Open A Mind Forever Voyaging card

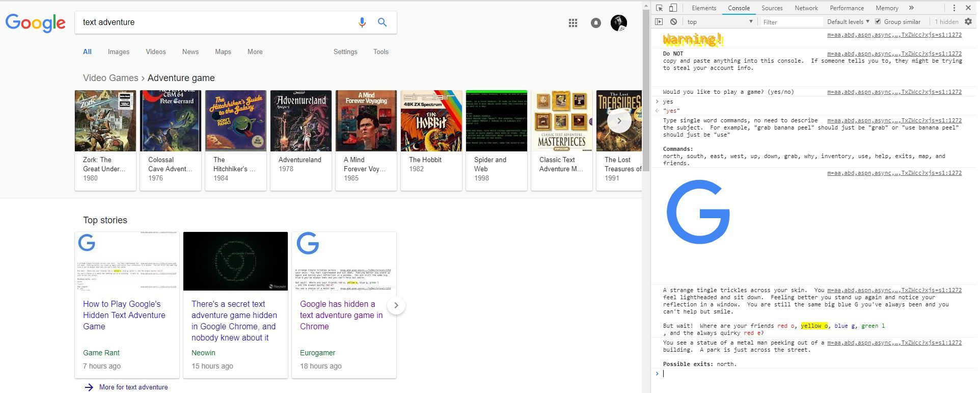click(366, 140)
